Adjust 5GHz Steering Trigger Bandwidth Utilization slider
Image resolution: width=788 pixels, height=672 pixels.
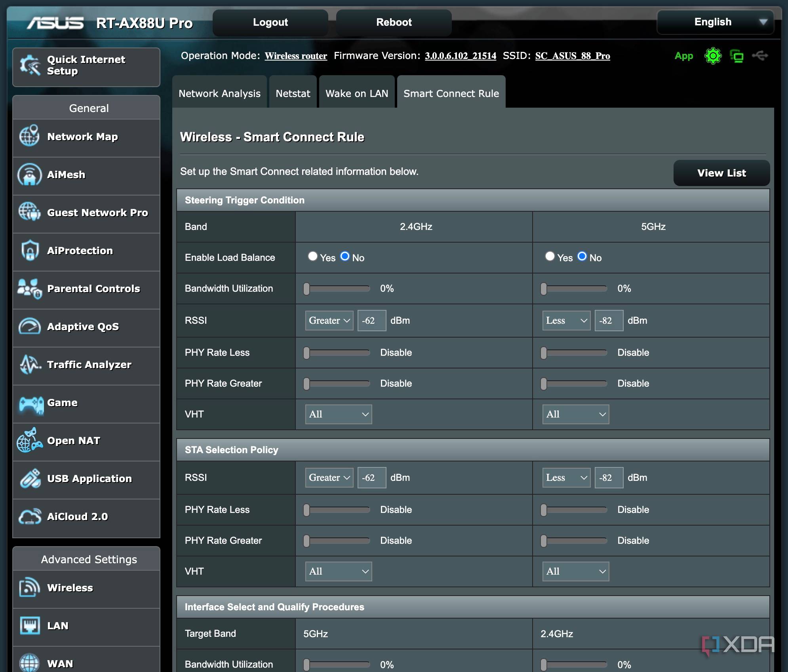pos(574,289)
